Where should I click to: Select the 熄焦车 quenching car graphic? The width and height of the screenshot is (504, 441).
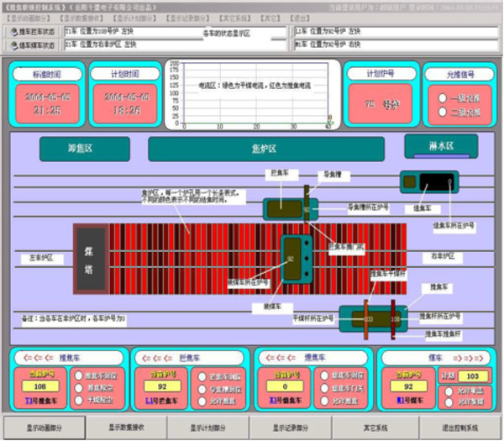tap(428, 181)
